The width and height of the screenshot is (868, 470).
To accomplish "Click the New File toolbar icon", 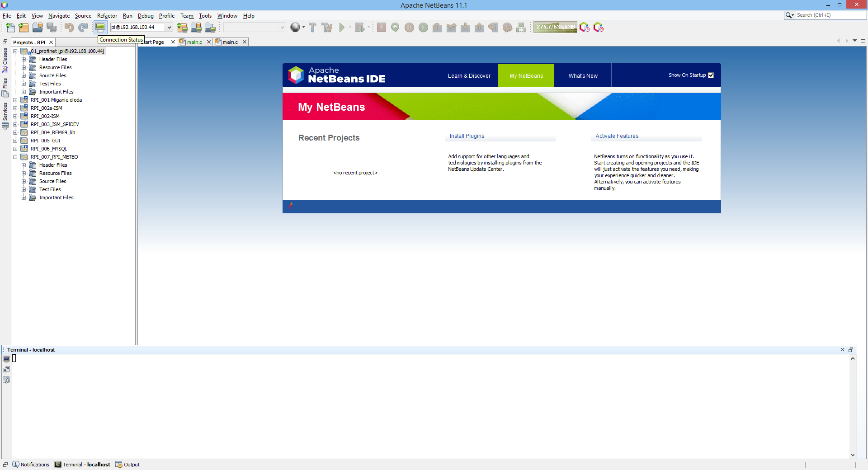I will point(10,28).
